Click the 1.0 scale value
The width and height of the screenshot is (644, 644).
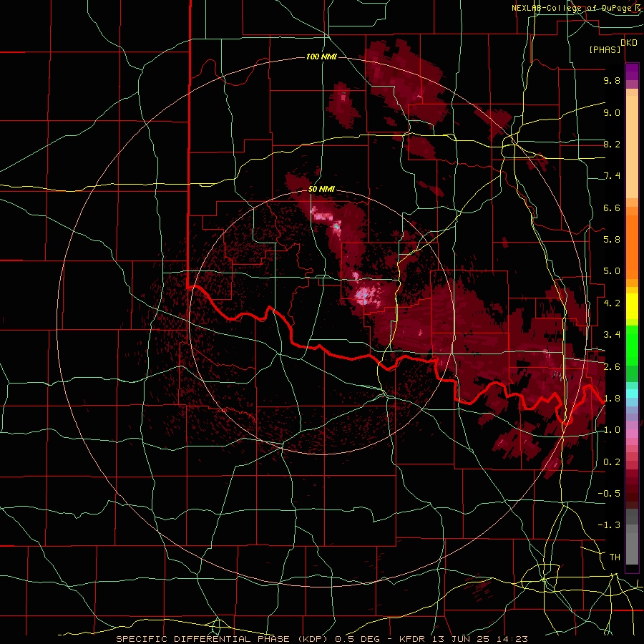tap(612, 430)
